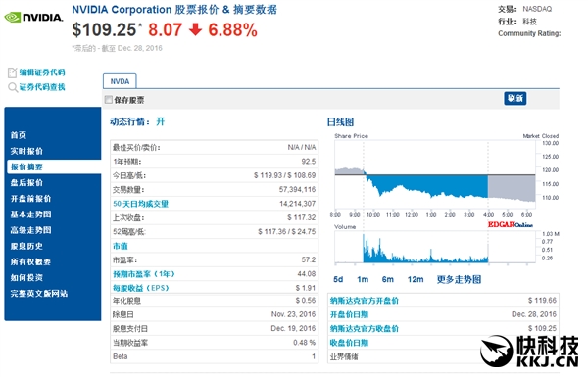
Task: Select 报价摘要 in the sidebar menu
Action: coord(26,166)
